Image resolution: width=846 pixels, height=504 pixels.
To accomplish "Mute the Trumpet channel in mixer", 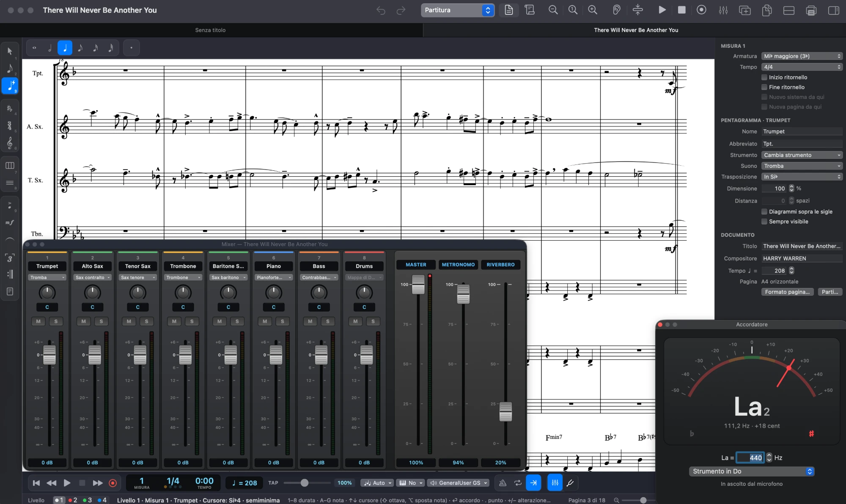I will pos(38,321).
